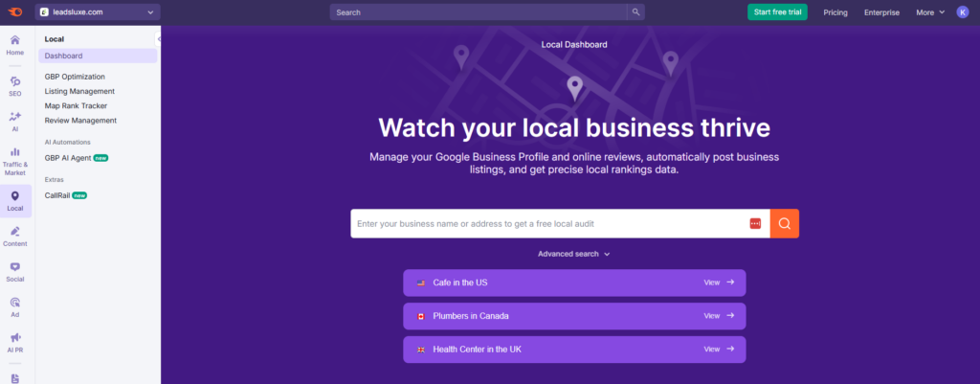Collapse the Local submenu panel
The height and width of the screenshot is (384, 980).
[x=158, y=38]
